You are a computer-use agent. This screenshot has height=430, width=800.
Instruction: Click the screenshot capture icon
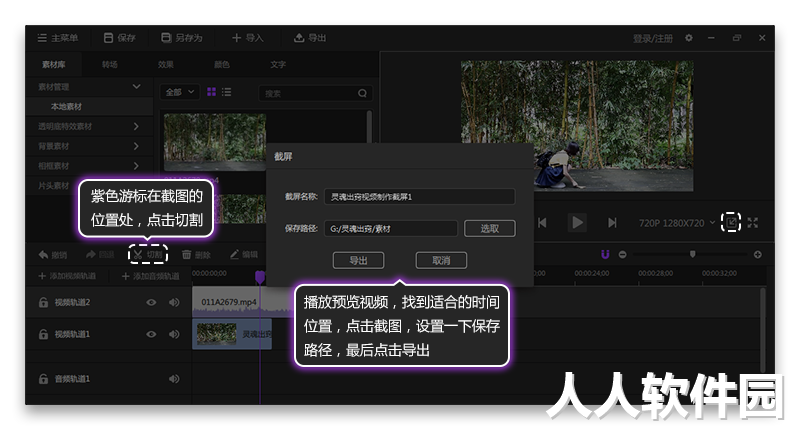pyautogui.click(x=731, y=222)
